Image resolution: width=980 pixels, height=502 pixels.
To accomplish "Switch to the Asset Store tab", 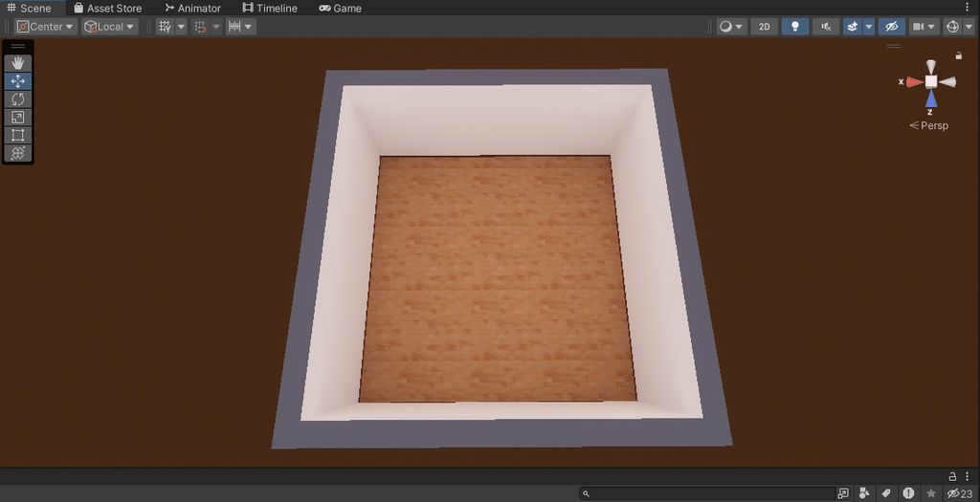I will click(107, 8).
